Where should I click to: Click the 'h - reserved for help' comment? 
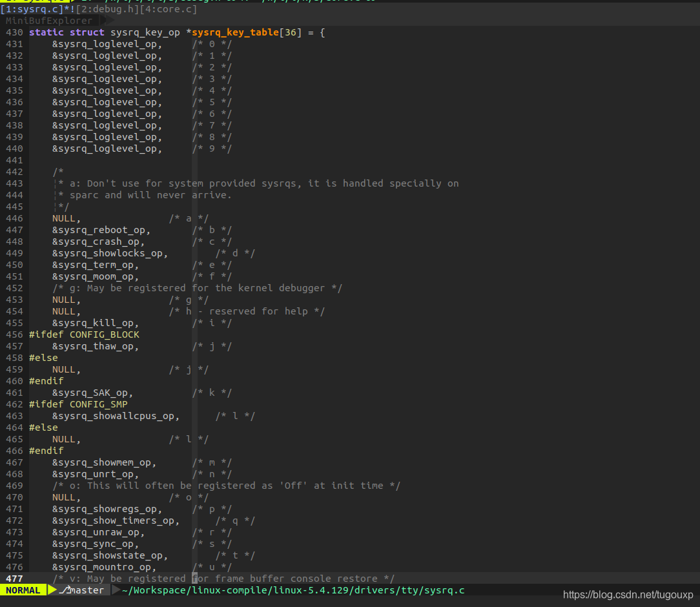point(247,311)
